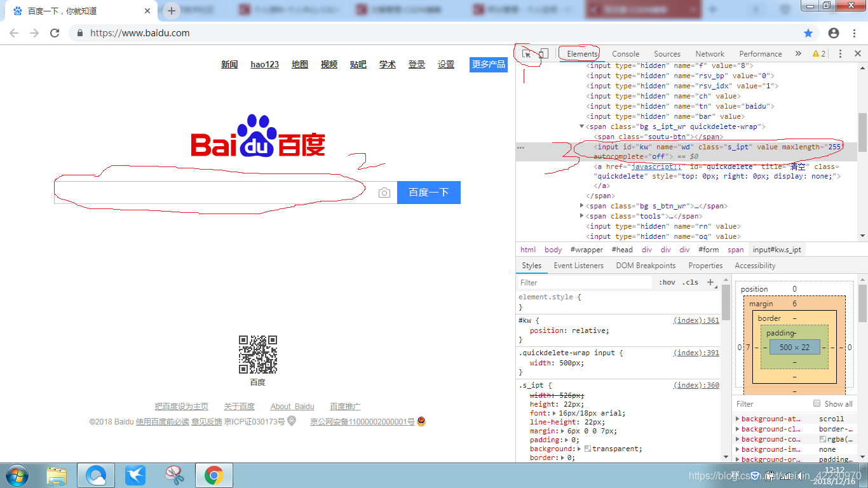
Task: Open a new browser tab with plus button
Action: [x=172, y=11]
